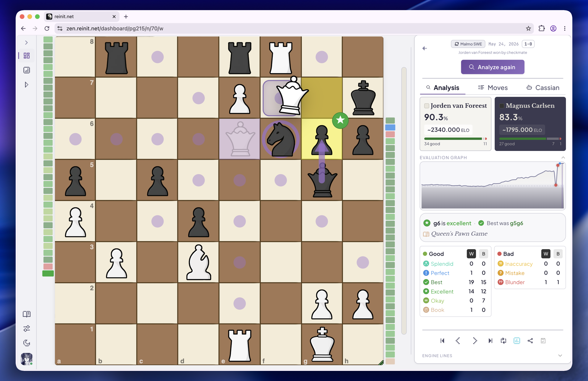Flip the board with the rotate icon
Screen dimensions: 588x381
click(503, 341)
